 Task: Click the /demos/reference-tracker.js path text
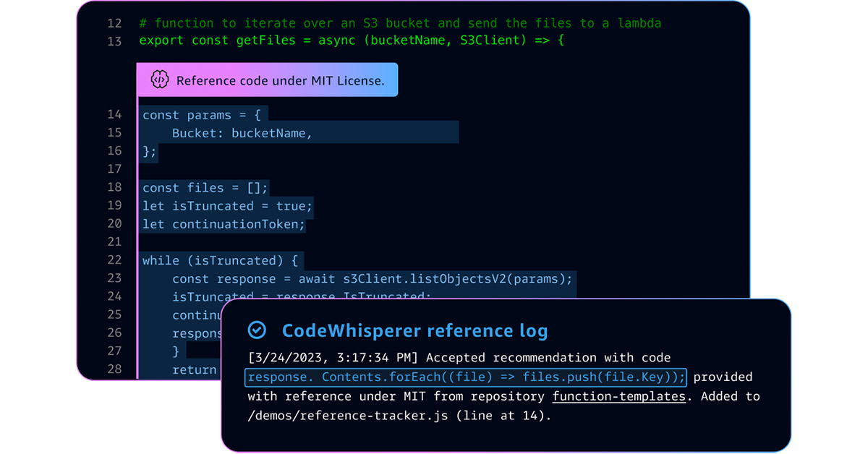click(348, 416)
